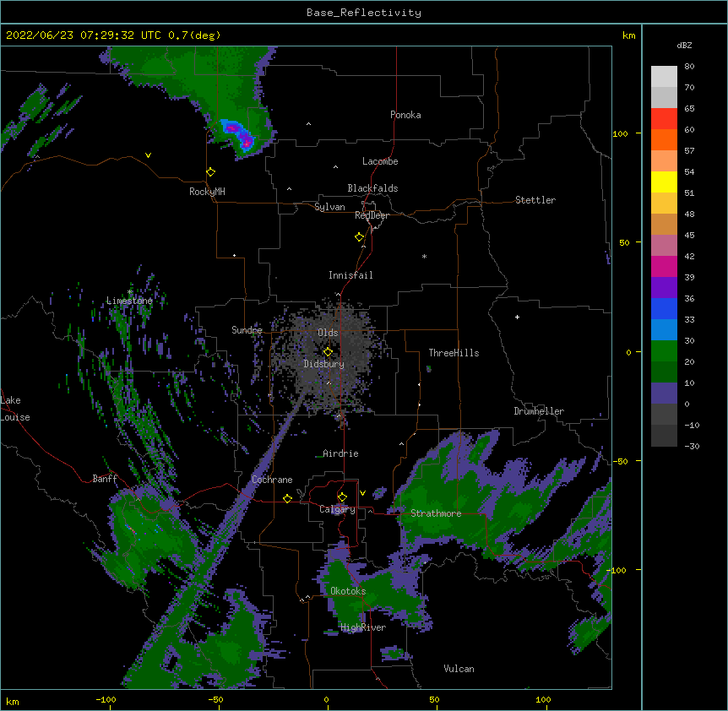Click the Banff label
Image resolution: width=728 pixels, height=711 pixels.
[x=105, y=479]
